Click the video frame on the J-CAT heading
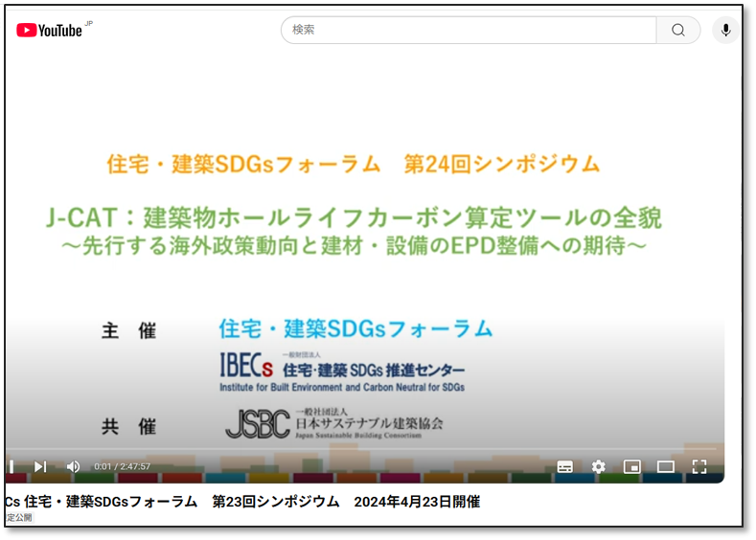This screenshot has width=756, height=540. (355, 218)
